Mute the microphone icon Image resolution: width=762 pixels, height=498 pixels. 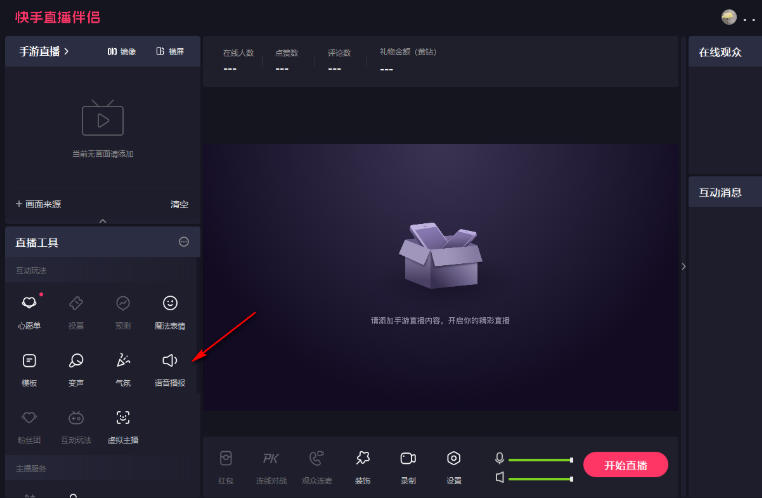tap(499, 459)
